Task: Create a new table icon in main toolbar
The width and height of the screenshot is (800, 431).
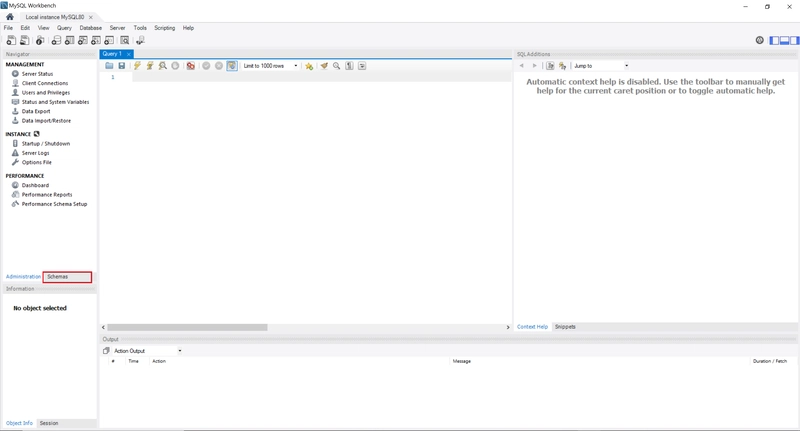Action: click(69, 40)
